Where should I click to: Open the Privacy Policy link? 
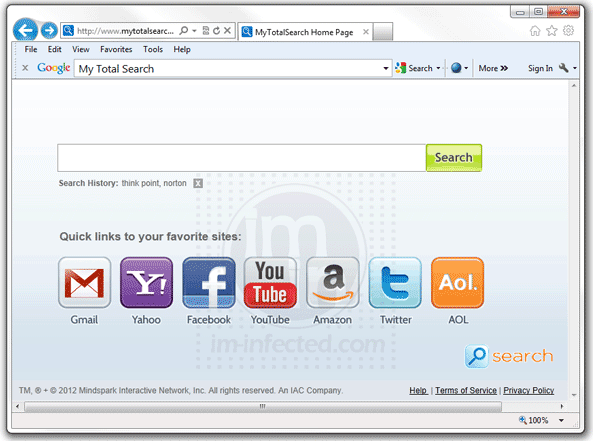point(528,390)
